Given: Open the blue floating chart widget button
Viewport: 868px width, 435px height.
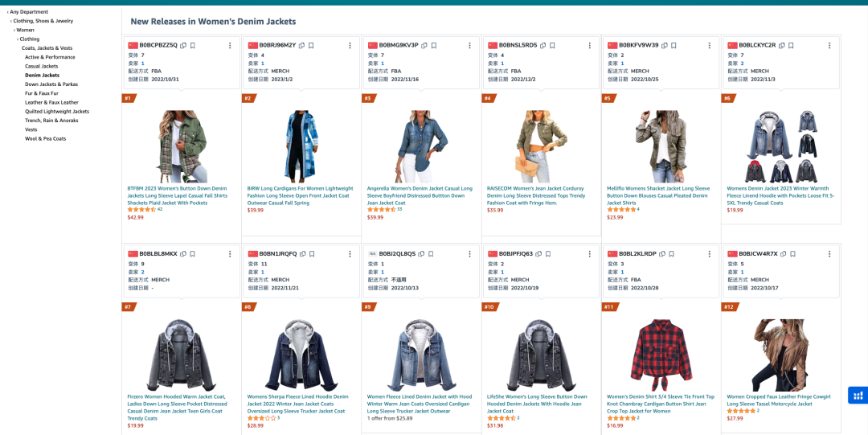Looking at the screenshot, I should 858,396.
